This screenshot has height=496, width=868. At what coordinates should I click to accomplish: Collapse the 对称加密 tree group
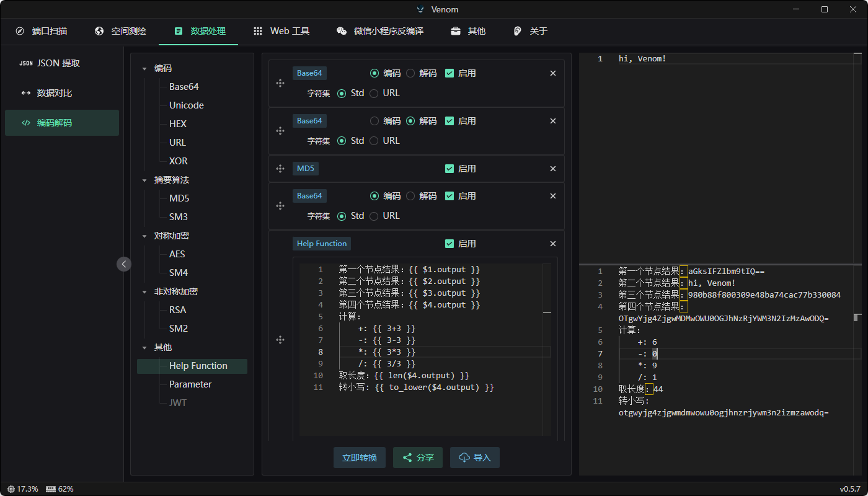(144, 236)
